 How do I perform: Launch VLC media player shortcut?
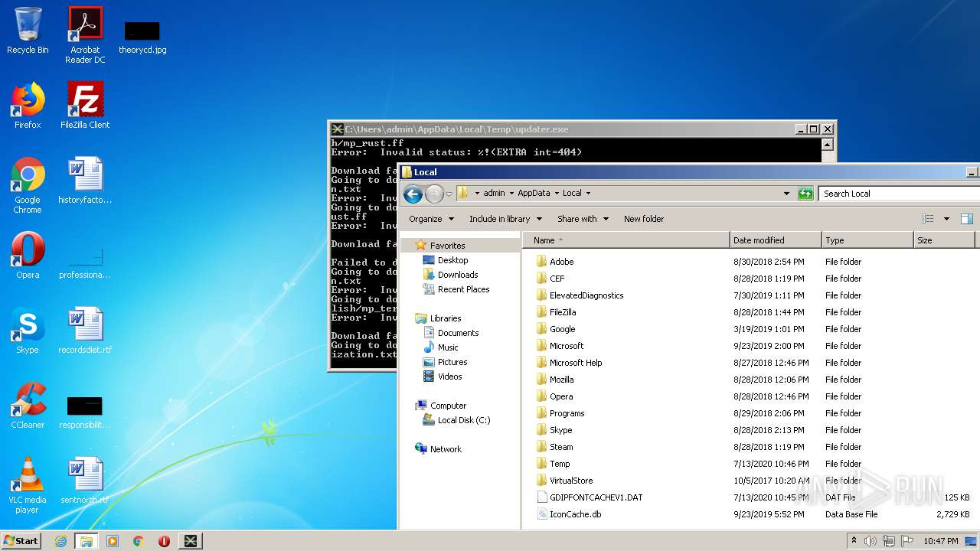pyautogui.click(x=28, y=485)
